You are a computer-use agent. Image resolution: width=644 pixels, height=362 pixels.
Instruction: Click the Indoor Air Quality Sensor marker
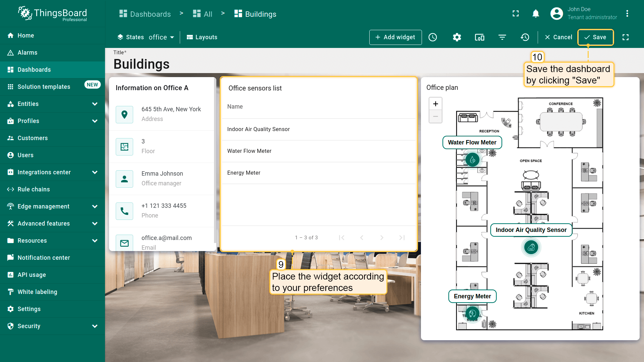(x=531, y=247)
